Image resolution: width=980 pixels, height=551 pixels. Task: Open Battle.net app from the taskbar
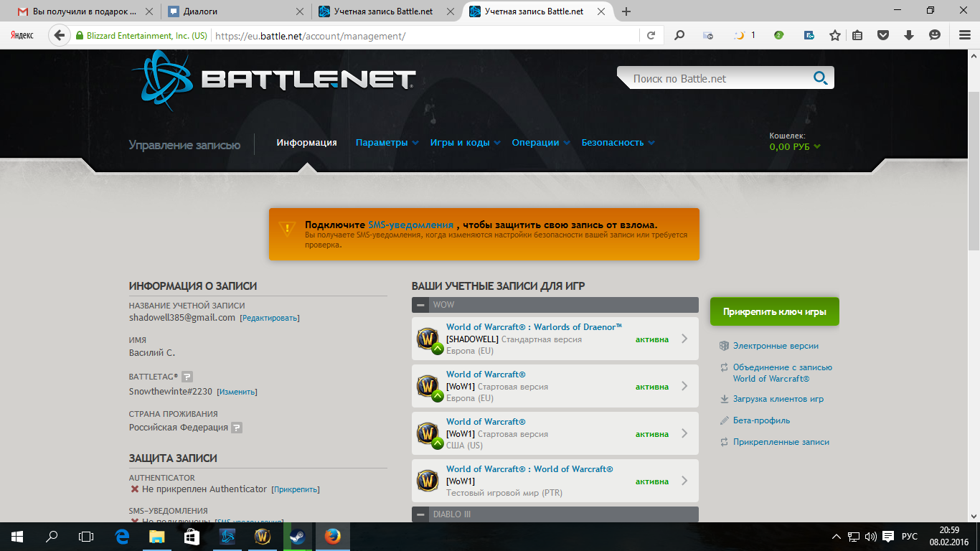click(227, 536)
